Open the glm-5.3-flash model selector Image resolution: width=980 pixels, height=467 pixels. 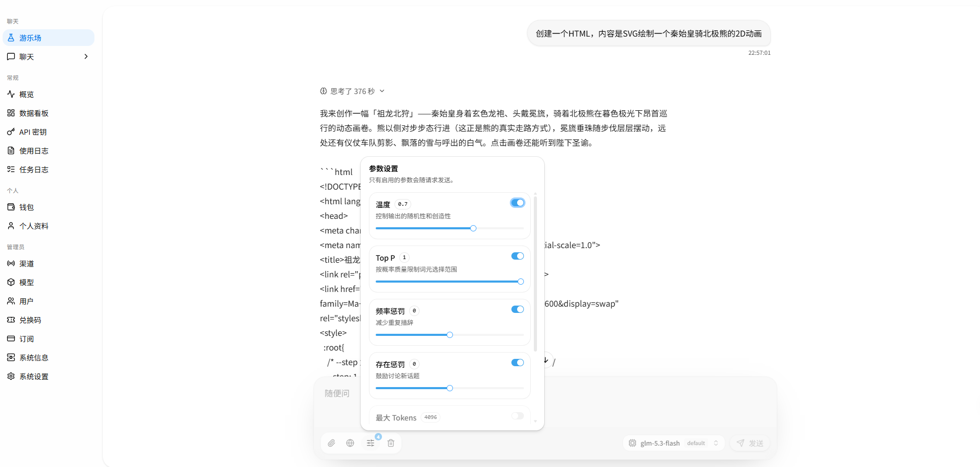coord(674,443)
